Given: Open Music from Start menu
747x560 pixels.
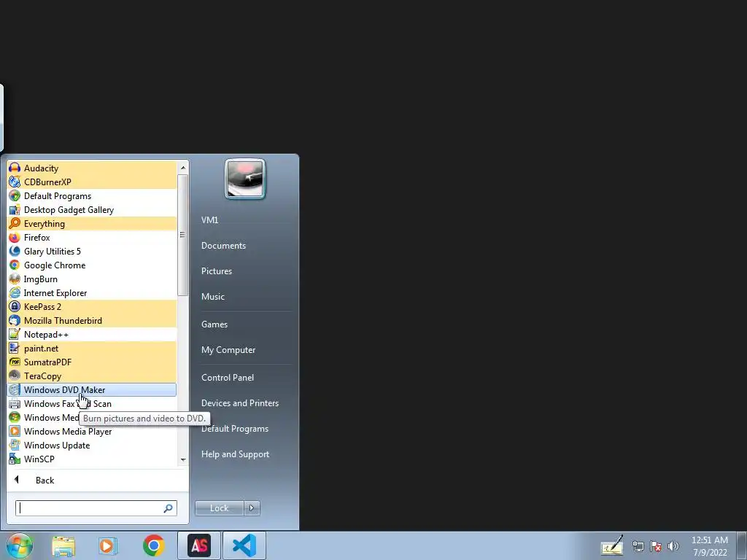Looking at the screenshot, I should coord(212,297).
